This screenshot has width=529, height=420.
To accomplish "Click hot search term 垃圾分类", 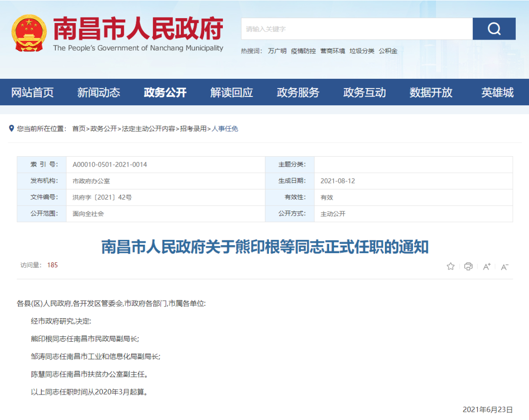I will [362, 51].
